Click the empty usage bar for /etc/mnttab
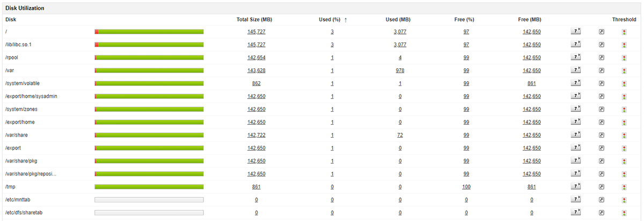Image resolution: width=644 pixels, height=221 pixels. [x=149, y=199]
